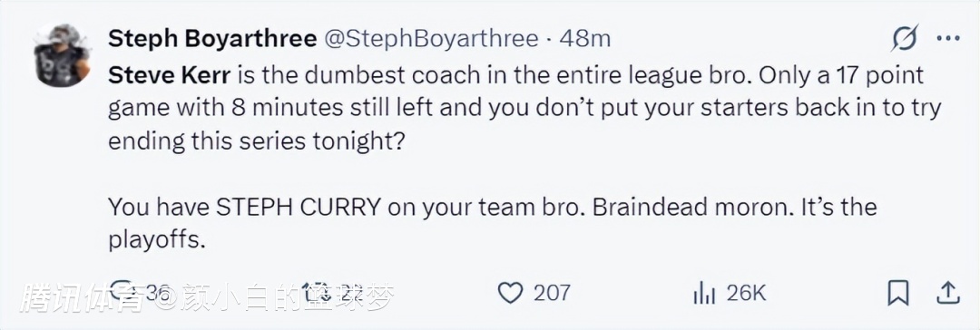Click the 腾讯体育 watermark text
This screenshot has height=330, width=980.
pyautogui.click(x=82, y=298)
